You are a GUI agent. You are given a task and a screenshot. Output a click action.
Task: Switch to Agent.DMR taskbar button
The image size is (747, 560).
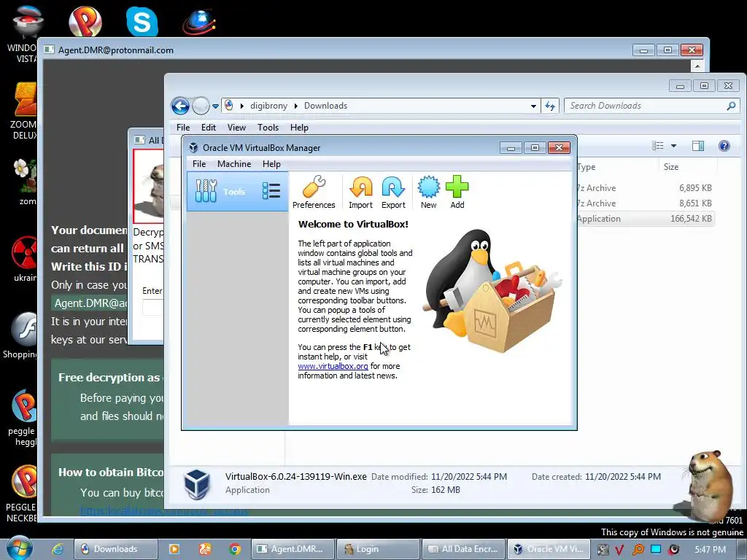[x=293, y=549]
